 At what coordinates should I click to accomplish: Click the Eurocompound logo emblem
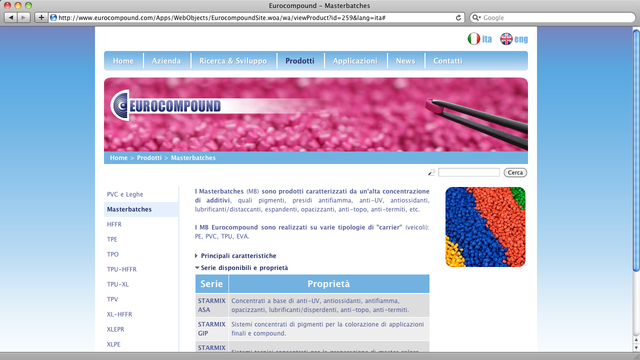pyautogui.click(x=120, y=105)
